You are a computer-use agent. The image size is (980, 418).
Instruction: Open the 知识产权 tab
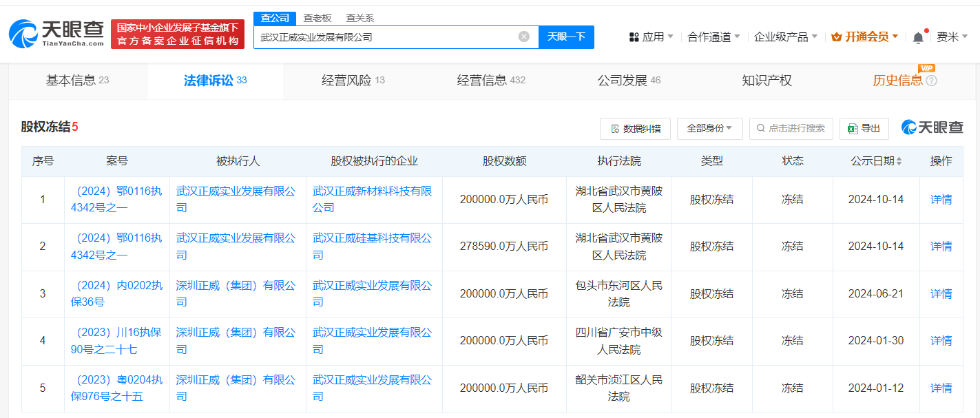tap(767, 81)
